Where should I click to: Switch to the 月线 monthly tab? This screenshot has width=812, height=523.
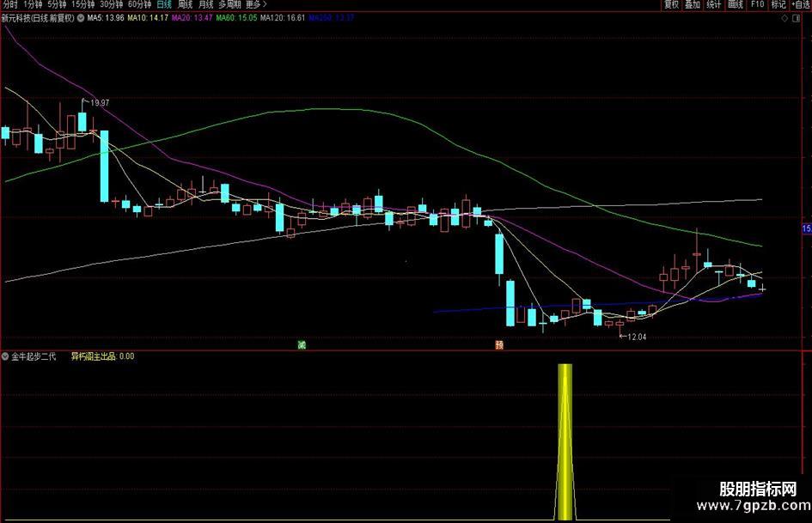(206, 4)
